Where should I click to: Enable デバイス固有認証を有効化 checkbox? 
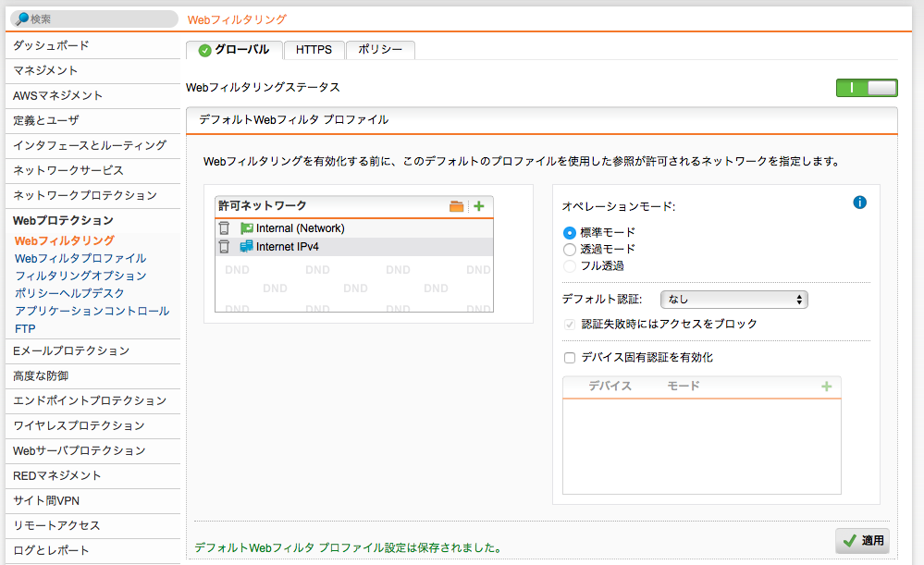tap(570, 358)
